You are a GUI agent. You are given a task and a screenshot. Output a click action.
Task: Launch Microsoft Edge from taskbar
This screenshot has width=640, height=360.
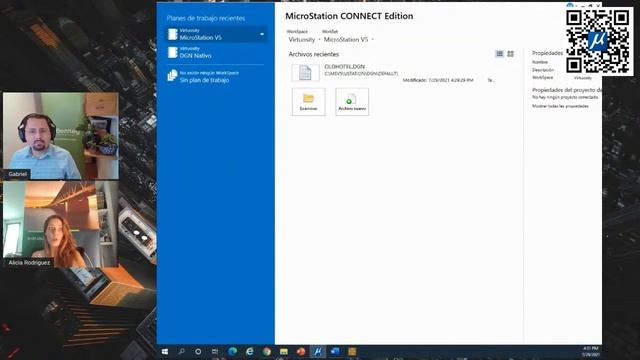(233, 351)
